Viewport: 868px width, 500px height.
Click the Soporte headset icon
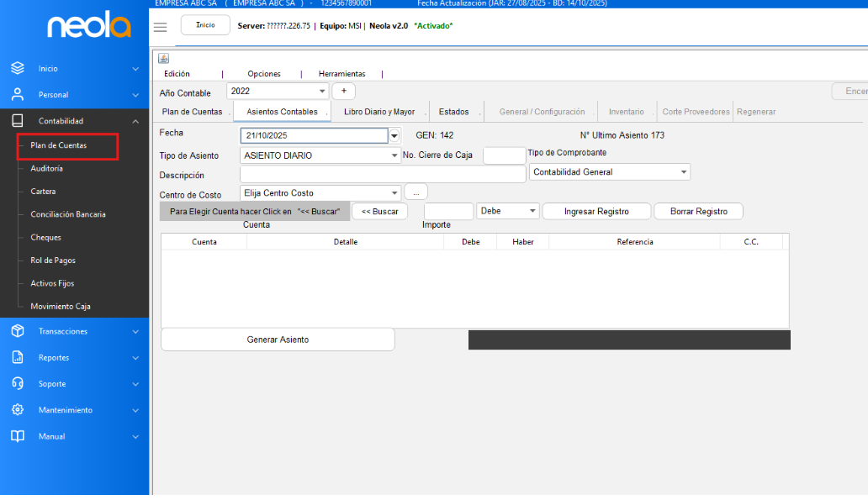point(18,384)
